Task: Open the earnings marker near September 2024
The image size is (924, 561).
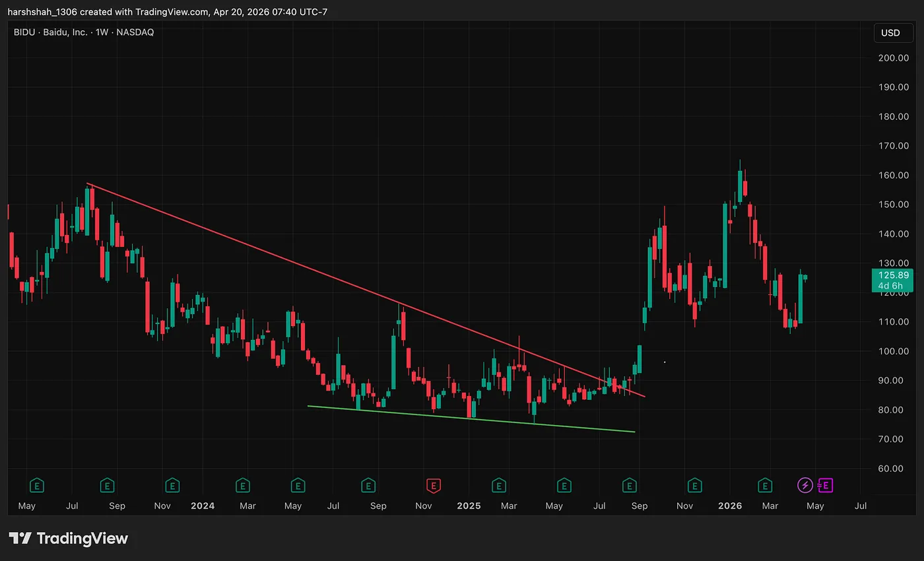Action: pyautogui.click(x=368, y=486)
